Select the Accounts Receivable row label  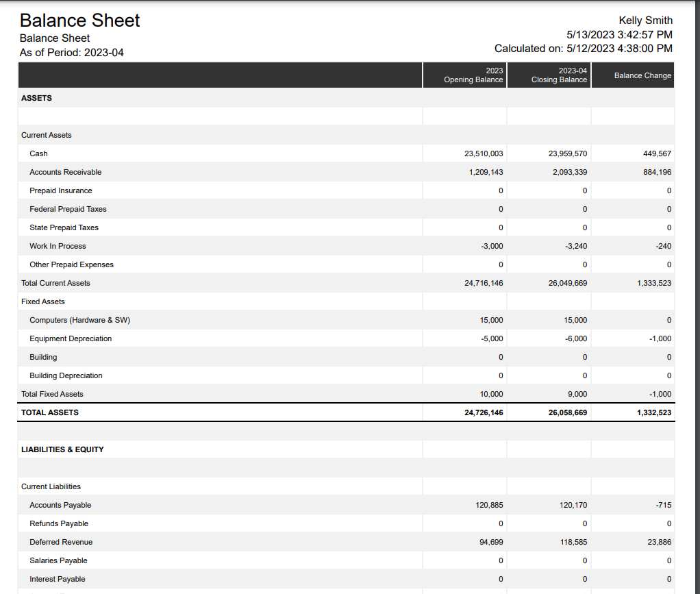pyautogui.click(x=66, y=172)
